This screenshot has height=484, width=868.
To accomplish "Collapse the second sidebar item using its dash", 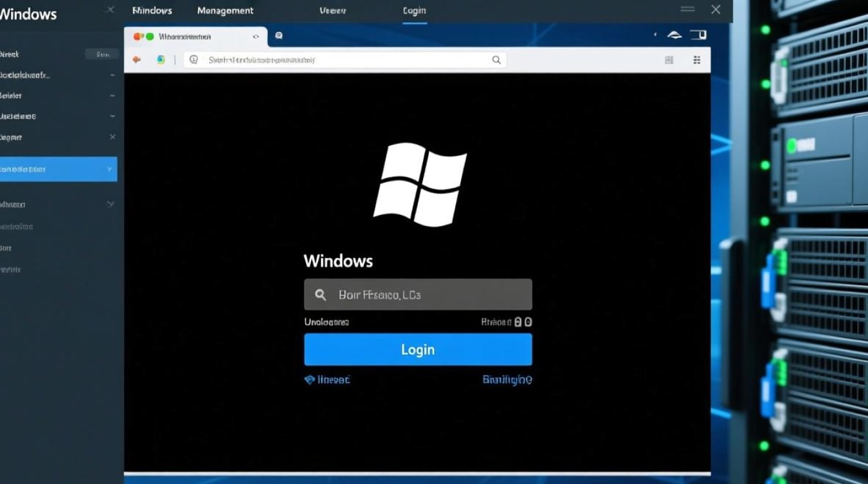I will click(112, 75).
